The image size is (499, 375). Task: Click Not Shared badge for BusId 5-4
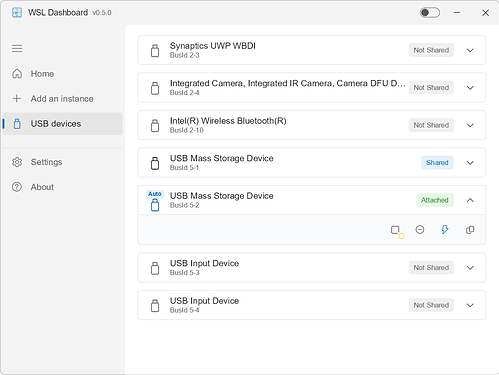coord(431,305)
